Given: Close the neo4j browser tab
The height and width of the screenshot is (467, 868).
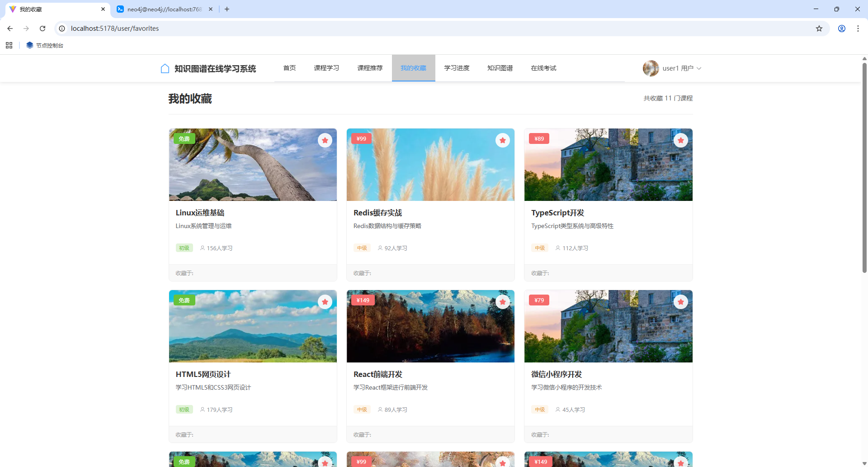Looking at the screenshot, I should coord(211,9).
